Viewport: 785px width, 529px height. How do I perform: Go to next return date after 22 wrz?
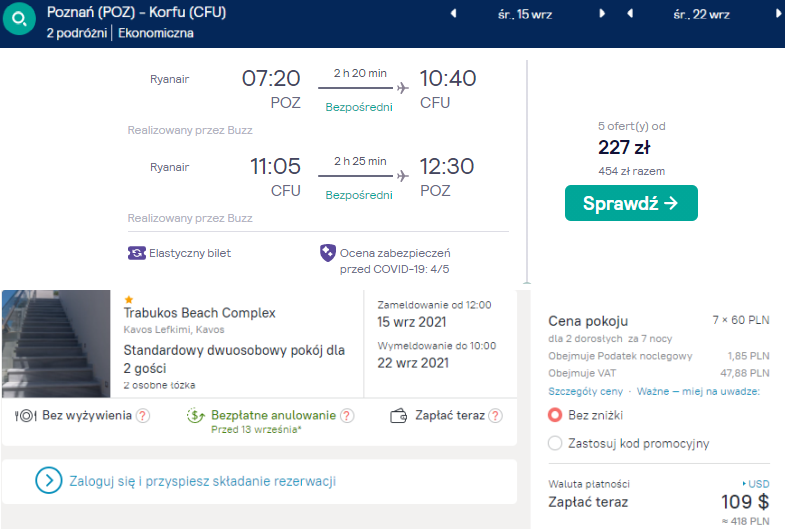[778, 14]
